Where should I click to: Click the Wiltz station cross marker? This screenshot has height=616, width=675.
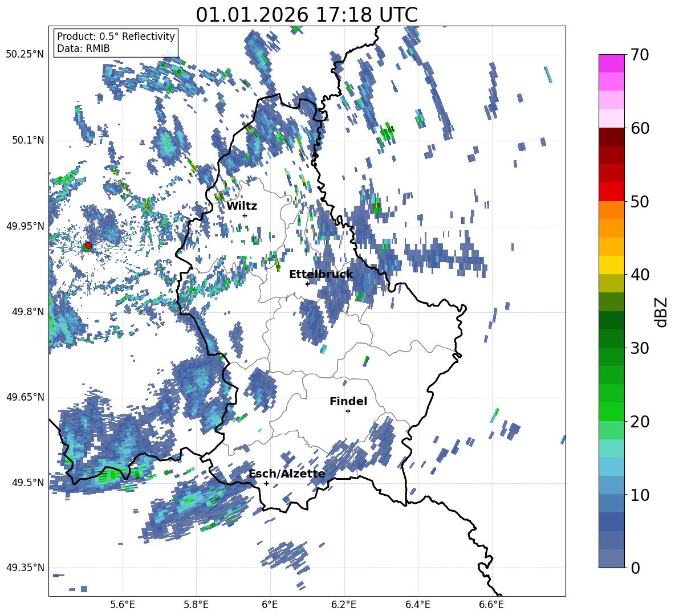(x=245, y=215)
